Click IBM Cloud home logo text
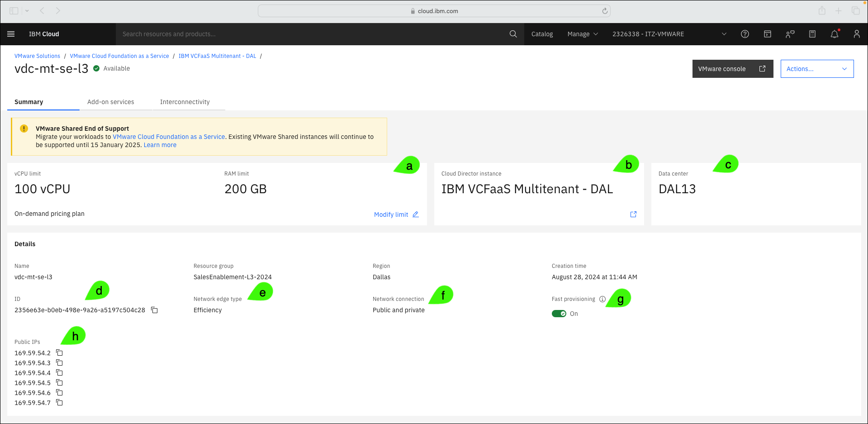 point(44,34)
